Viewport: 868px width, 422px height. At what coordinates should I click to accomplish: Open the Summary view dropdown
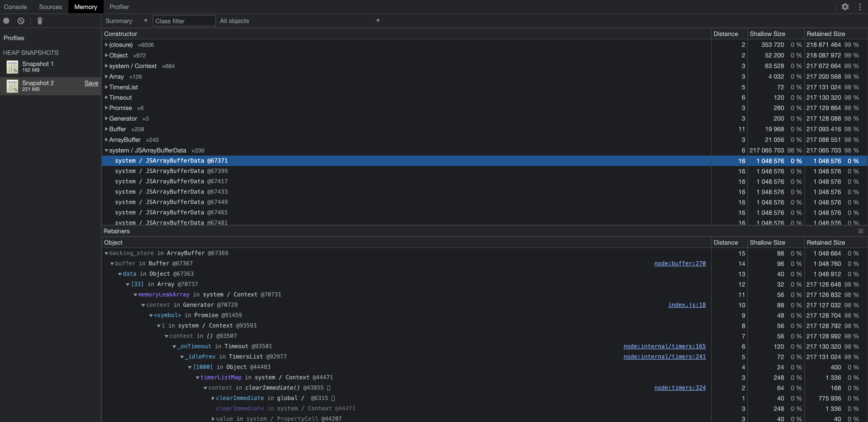coord(126,21)
